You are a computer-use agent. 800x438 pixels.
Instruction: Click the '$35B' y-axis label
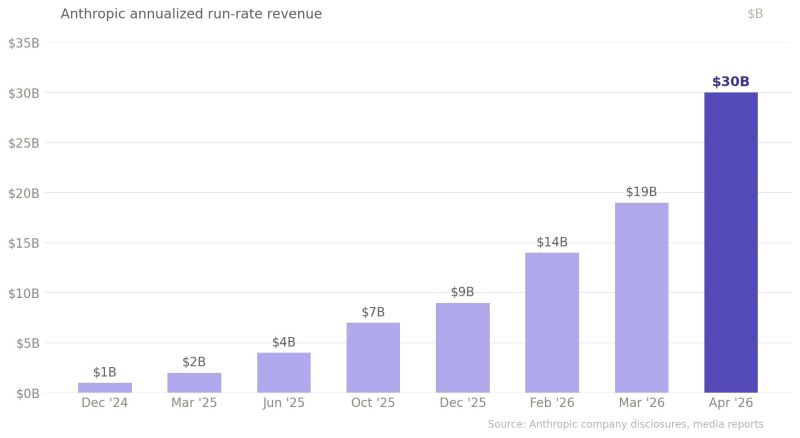[24, 43]
